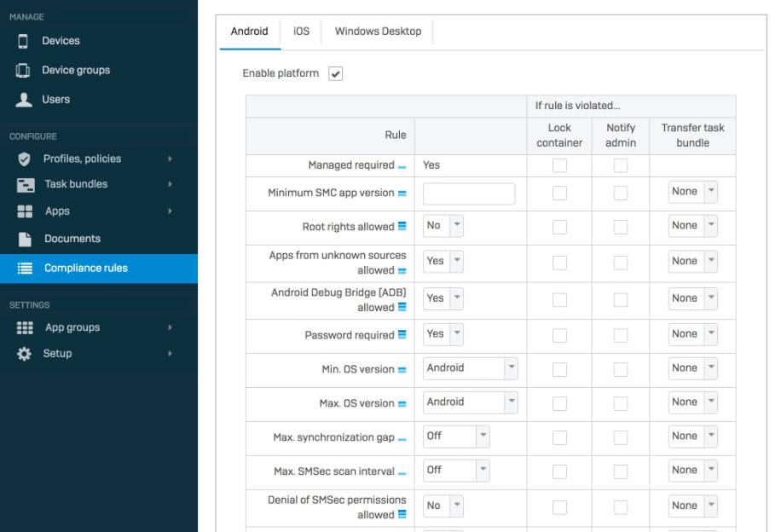781x532 pixels.
Task: Click severity icon for Apps from unknown sources
Action: (402, 271)
